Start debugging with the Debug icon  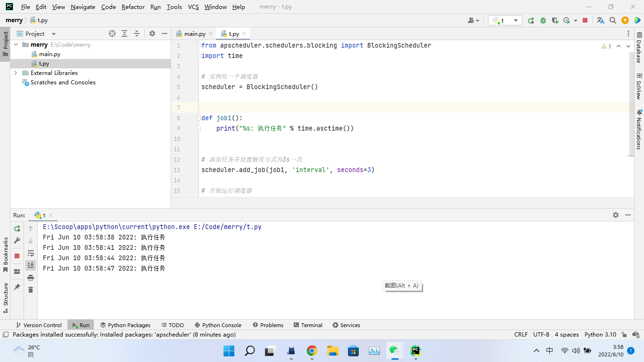pos(543,20)
